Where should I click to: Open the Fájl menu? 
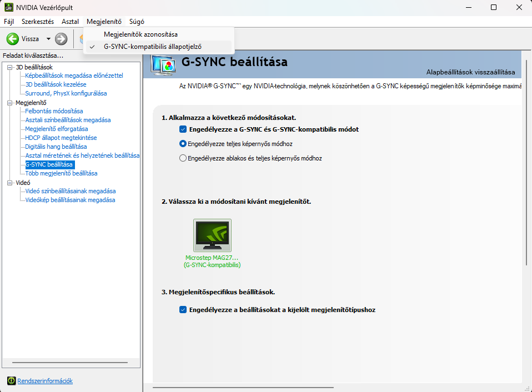coord(9,21)
